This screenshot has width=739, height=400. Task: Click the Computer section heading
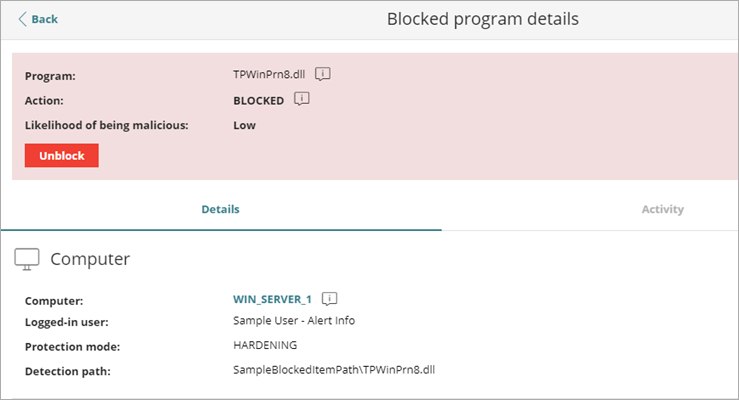coord(90,259)
